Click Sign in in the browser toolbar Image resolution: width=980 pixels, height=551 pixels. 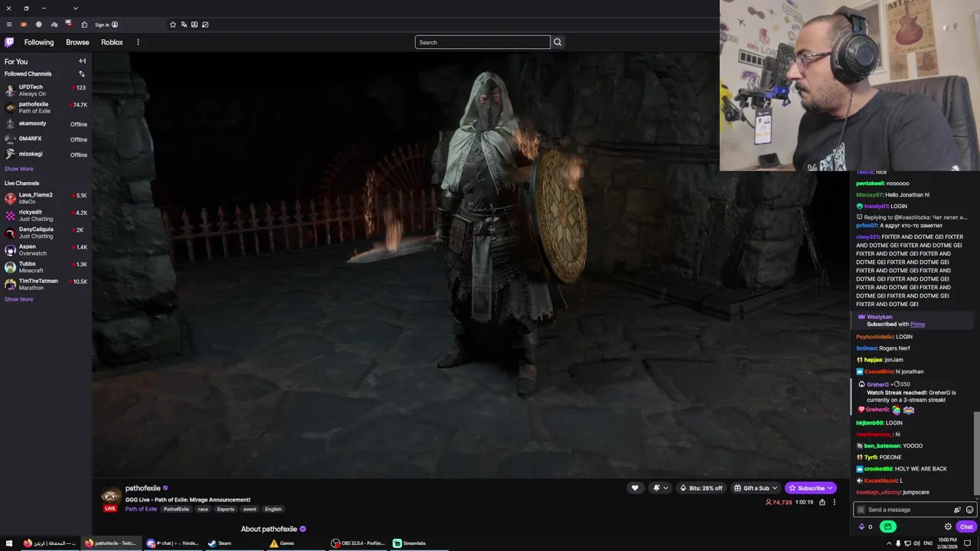106,24
